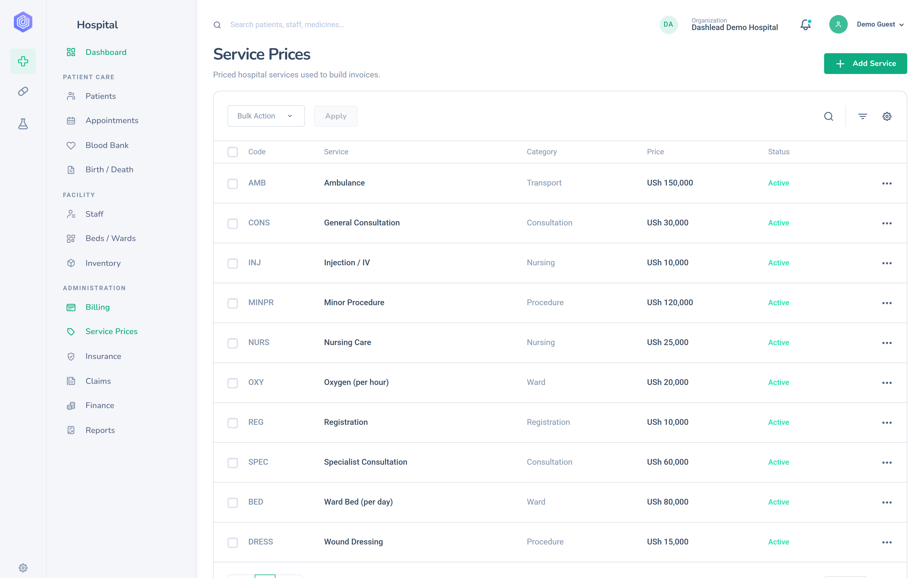This screenshot has width=924, height=578.
Task: Open the laboratory flask icon in rail
Action: [x=23, y=123]
